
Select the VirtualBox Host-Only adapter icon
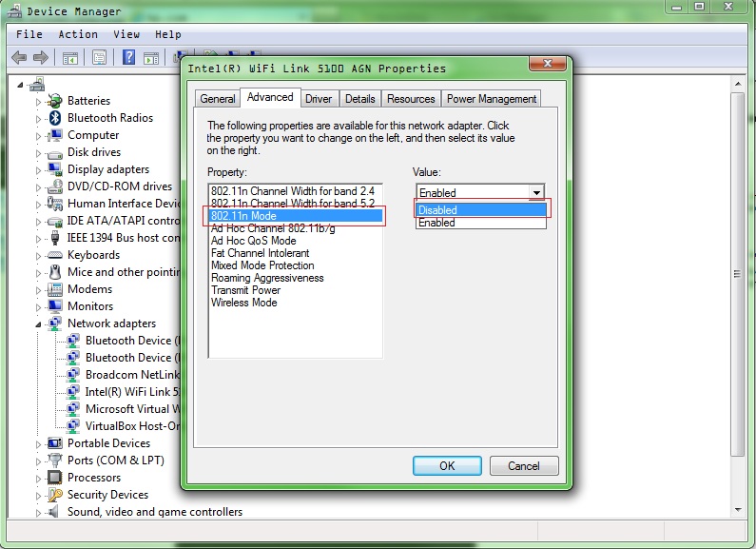coord(73,426)
